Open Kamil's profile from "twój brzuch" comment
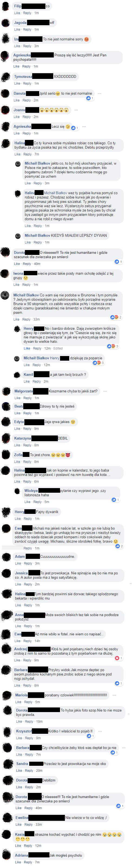The width and height of the screenshot is (136, 868). [29, 374]
